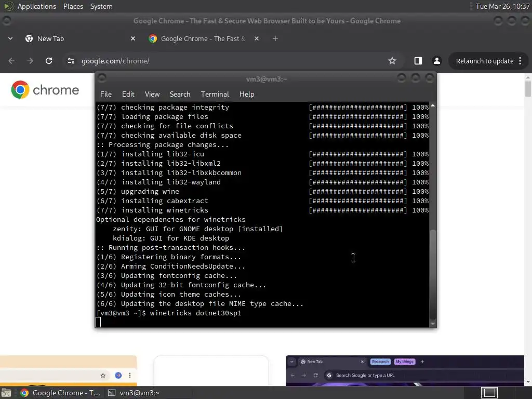Go back in Chrome
This screenshot has height=399, width=532.
pos(11,61)
